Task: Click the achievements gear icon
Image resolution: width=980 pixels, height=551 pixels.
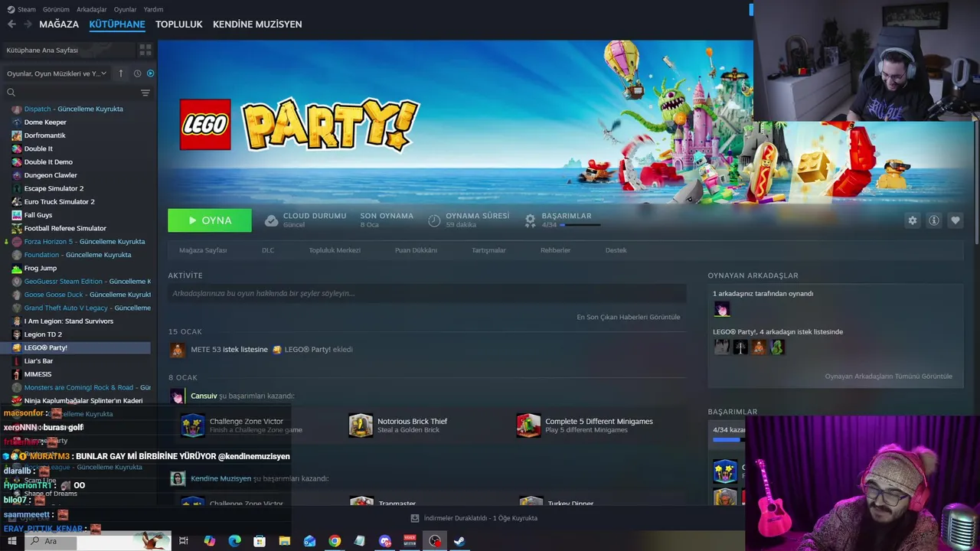Action: point(530,220)
